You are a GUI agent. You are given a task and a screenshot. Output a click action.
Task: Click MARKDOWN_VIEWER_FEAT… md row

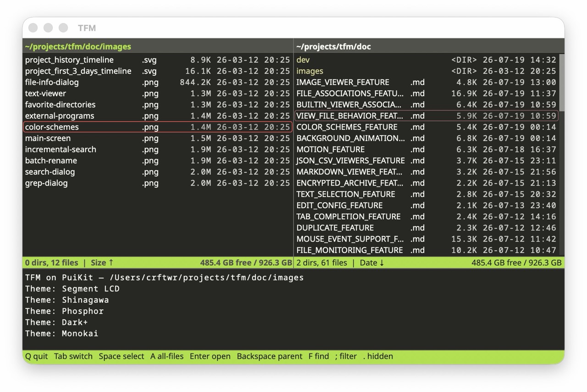(x=426, y=172)
